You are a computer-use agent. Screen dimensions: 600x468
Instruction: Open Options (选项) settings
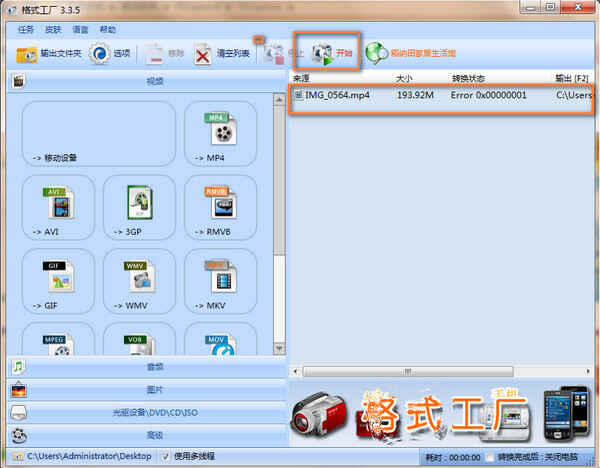tap(109, 53)
